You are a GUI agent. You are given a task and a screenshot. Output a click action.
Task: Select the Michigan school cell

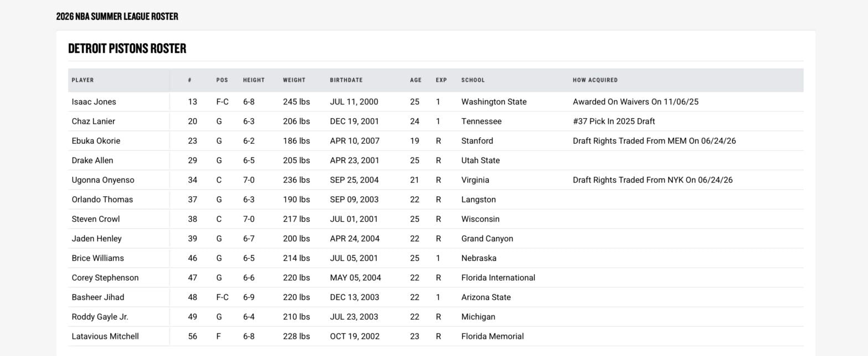tap(478, 317)
